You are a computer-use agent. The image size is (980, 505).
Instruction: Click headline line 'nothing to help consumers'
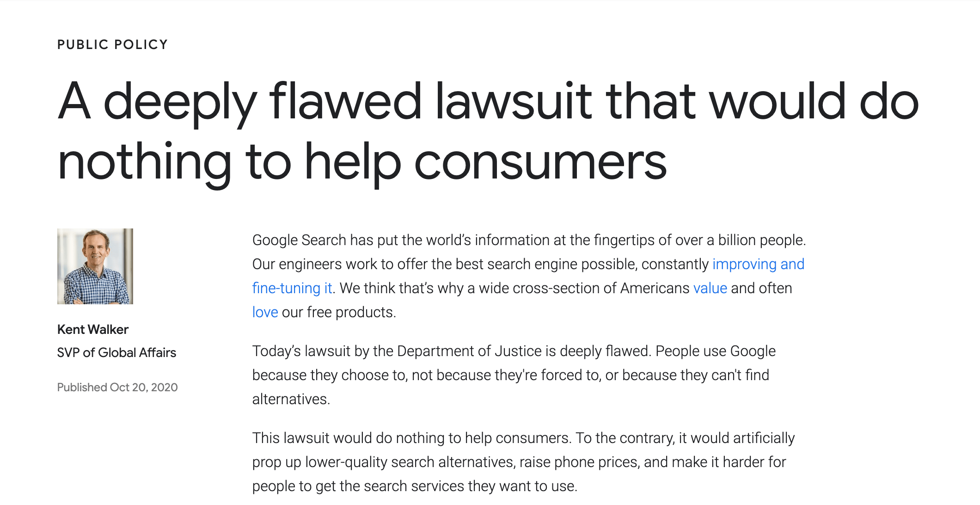[x=362, y=161]
